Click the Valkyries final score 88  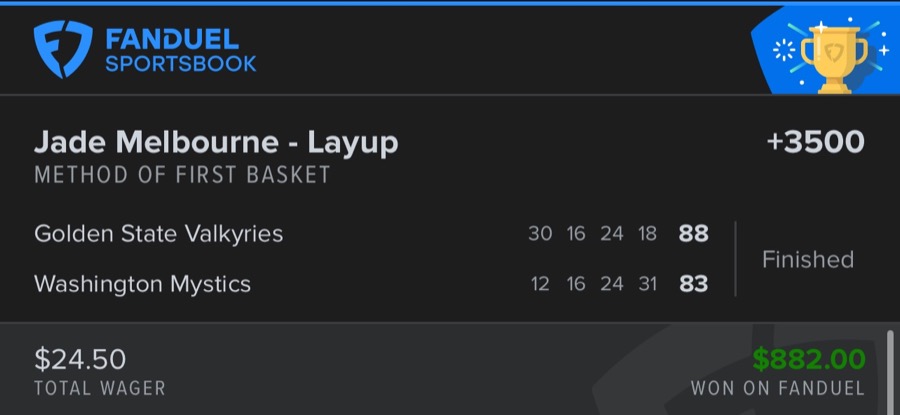693,234
